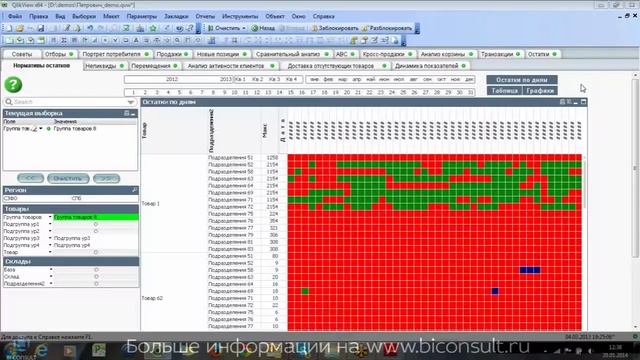The width and height of the screenshot is (640, 360).
Task: Click the << back selection button
Action: [30, 178]
